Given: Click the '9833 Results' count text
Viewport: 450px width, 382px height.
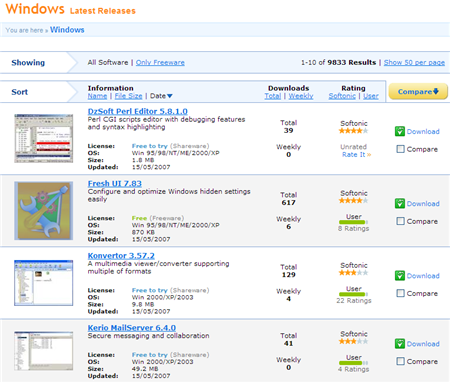Looking at the screenshot, I should 351,62.
